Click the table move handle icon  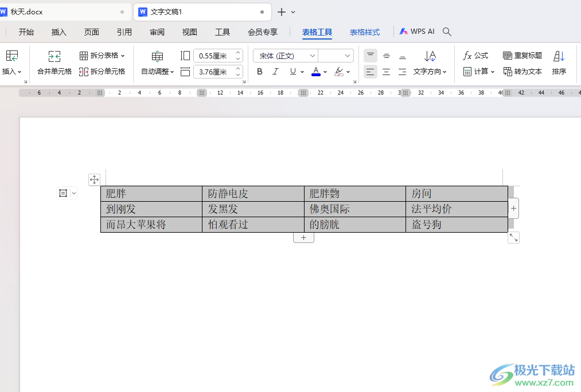(95, 179)
